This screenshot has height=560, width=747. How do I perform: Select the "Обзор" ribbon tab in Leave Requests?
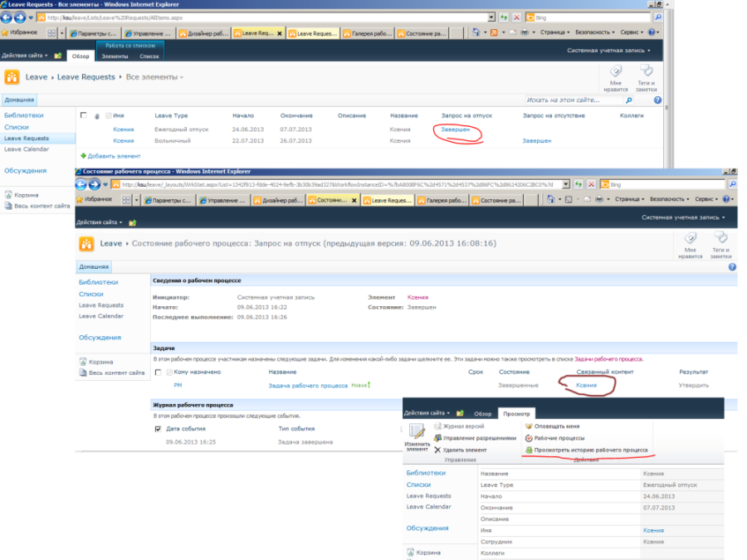81,56
